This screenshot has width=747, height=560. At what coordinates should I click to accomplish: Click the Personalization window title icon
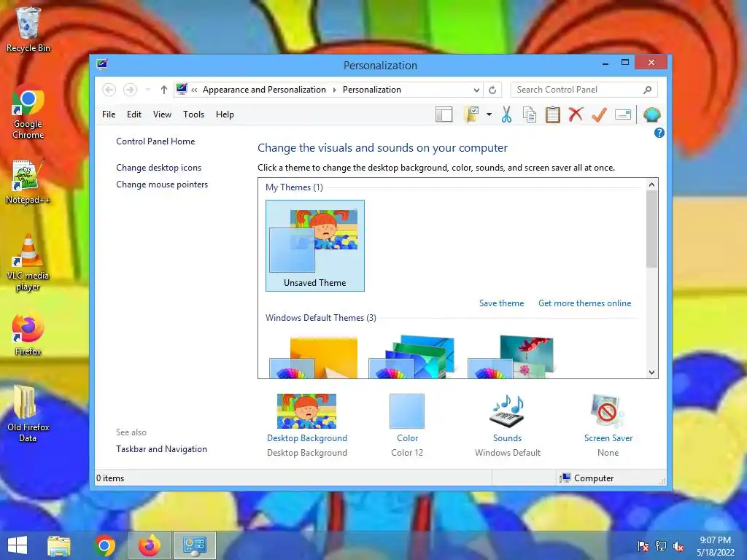tap(102, 64)
